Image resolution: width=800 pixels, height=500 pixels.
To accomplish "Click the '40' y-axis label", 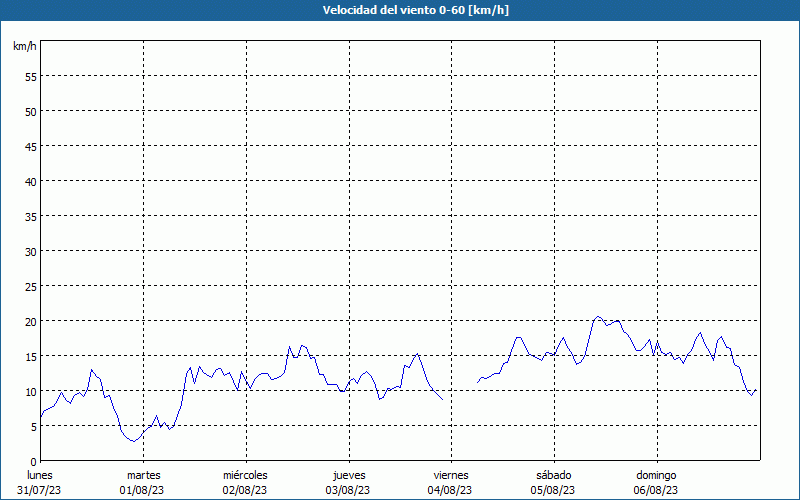I will pos(31,184).
